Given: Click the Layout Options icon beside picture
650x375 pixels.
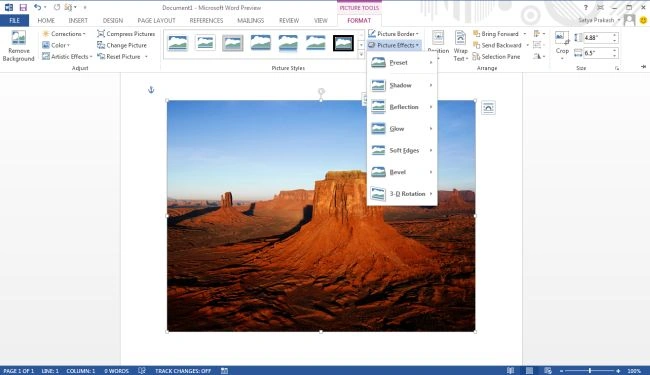Looking at the screenshot, I should [x=488, y=108].
